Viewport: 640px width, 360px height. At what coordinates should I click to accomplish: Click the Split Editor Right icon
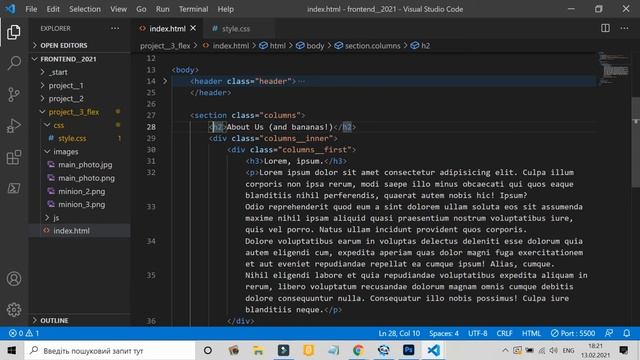(x=605, y=28)
